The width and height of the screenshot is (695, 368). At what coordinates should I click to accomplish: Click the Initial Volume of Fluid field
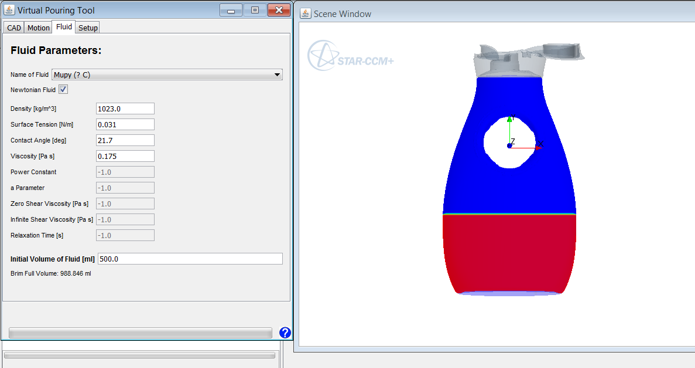coord(190,259)
